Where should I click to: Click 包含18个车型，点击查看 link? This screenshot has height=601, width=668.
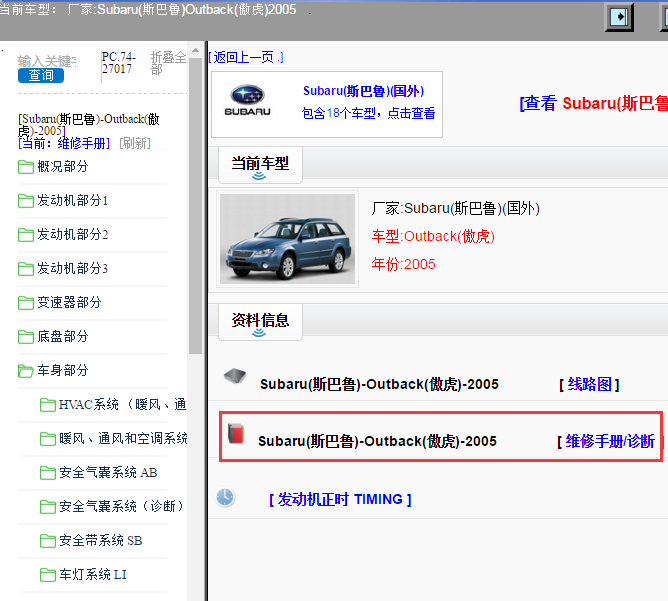(369, 113)
